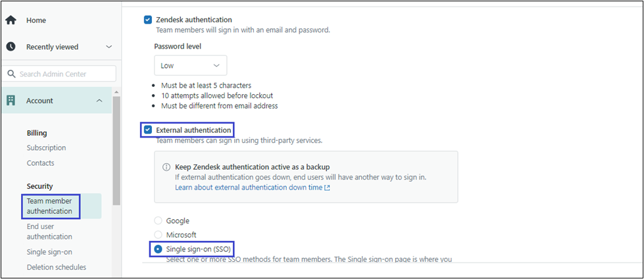Open the Password level dropdown
This screenshot has height=279, width=644.
pyautogui.click(x=190, y=66)
